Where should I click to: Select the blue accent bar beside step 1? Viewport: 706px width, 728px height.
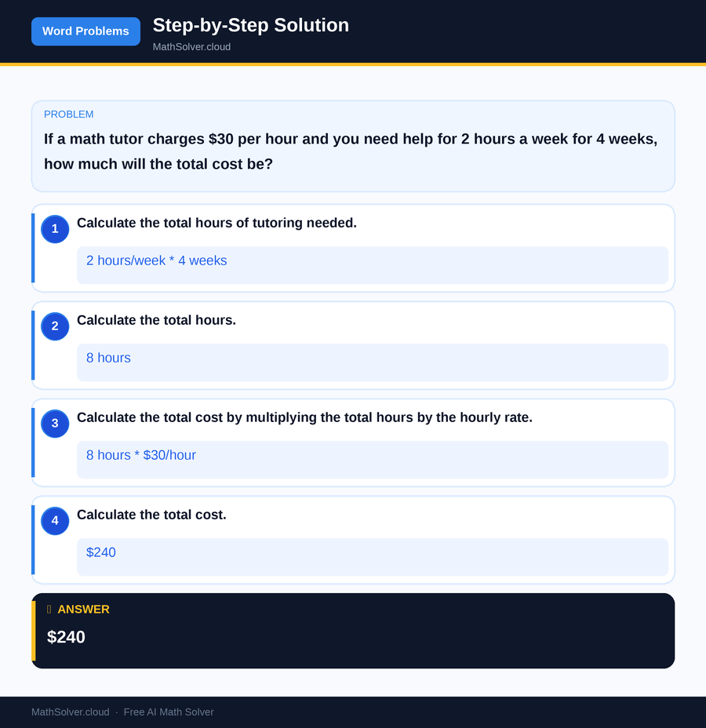[32, 248]
